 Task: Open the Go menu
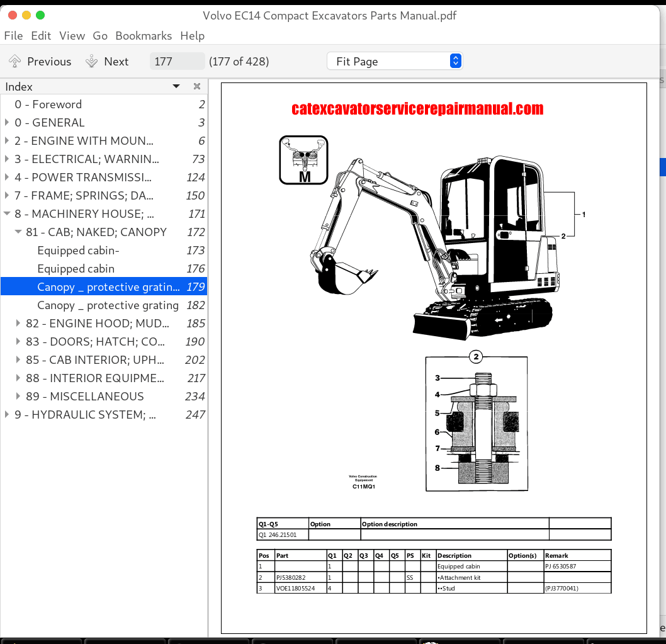tap(100, 35)
